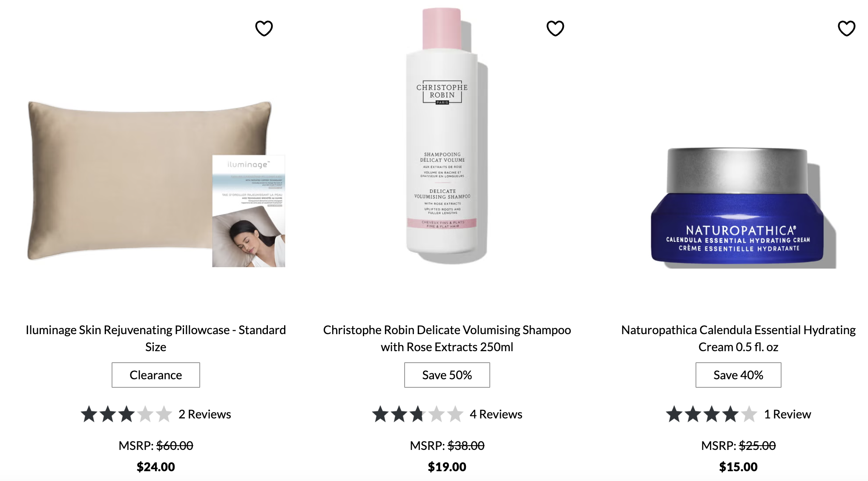Click the shampoo star rating
Image resolution: width=868 pixels, height=481 pixels.
(418, 414)
